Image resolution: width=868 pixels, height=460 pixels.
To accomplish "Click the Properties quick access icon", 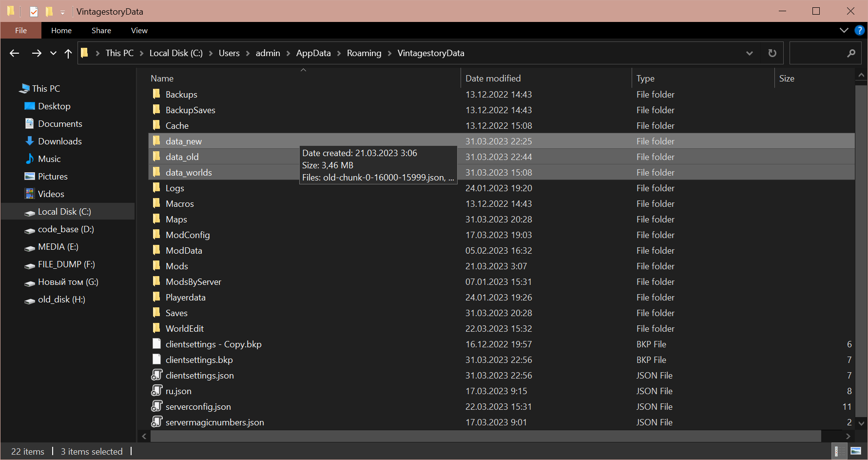I will (34, 11).
